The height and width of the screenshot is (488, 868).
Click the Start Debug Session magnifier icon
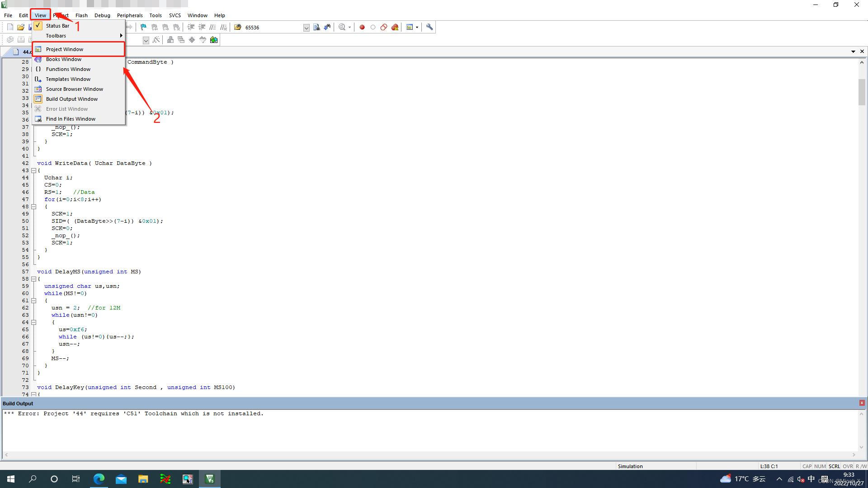pos(342,27)
